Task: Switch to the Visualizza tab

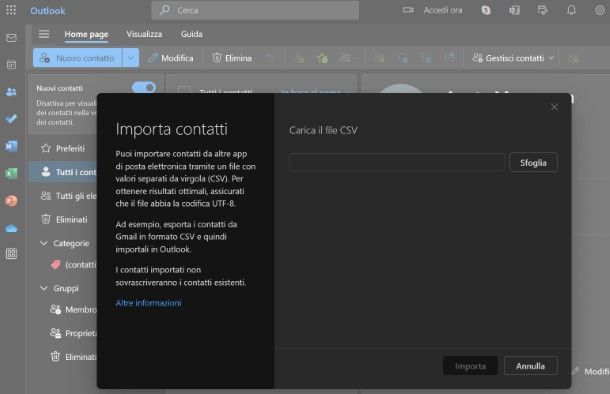Action: click(x=144, y=34)
